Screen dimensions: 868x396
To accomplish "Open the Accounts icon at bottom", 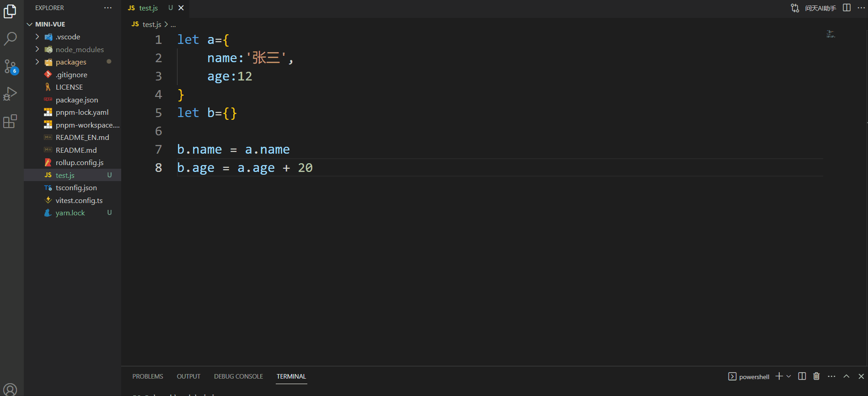I will [11, 389].
